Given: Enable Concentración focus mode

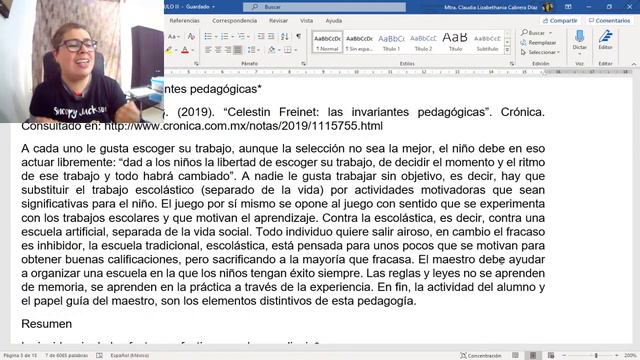Looking at the screenshot, I should click(x=480, y=356).
